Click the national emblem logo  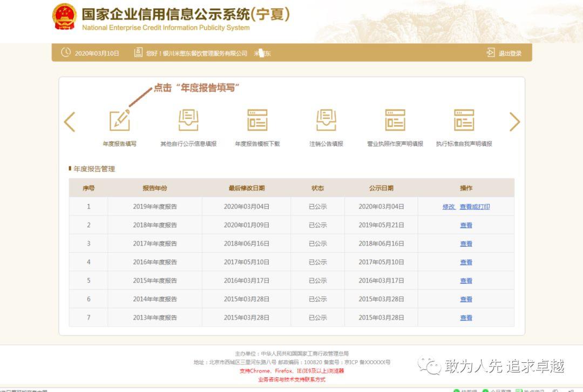[x=64, y=17]
